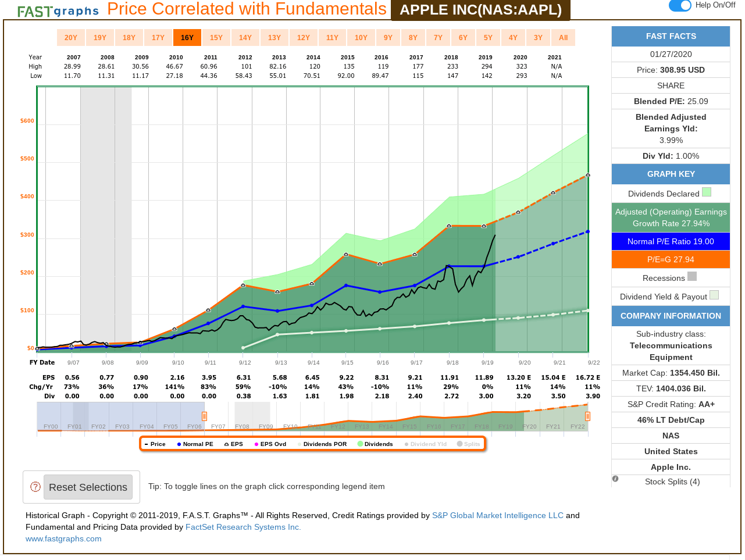Open the 6Y timeframe view
The width and height of the screenshot is (745, 560).
[463, 38]
